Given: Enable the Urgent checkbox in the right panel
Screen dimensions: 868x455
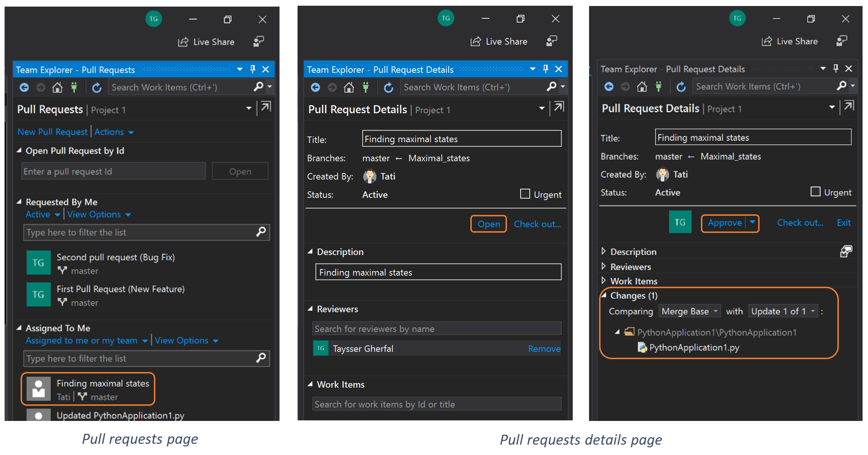Looking at the screenshot, I should click(815, 191).
